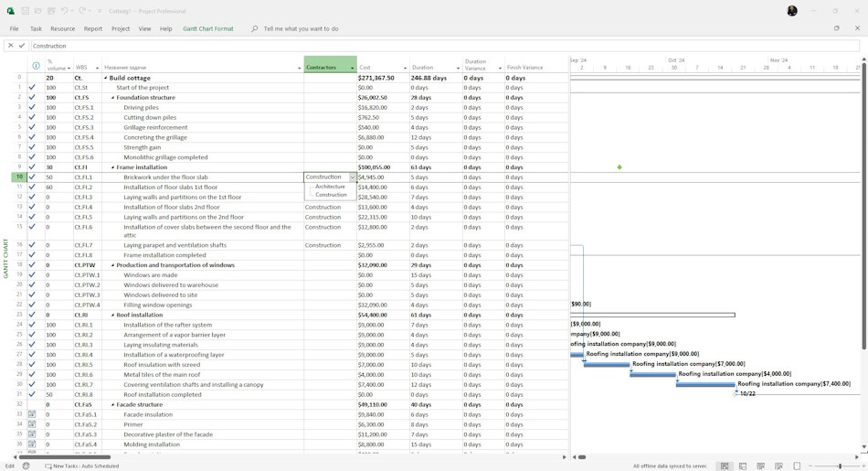Select row header number 10
This screenshot has width=868, height=471.
tap(19, 177)
